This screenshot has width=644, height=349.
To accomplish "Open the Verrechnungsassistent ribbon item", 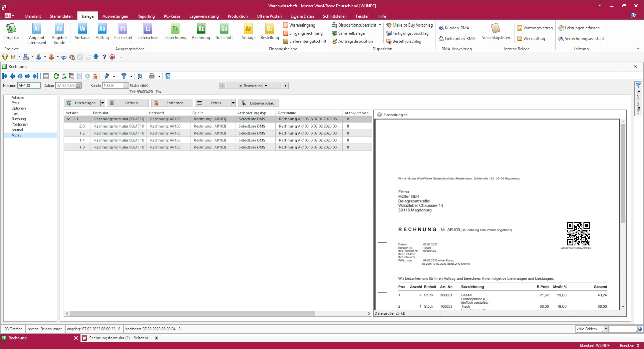I will coord(581,39).
